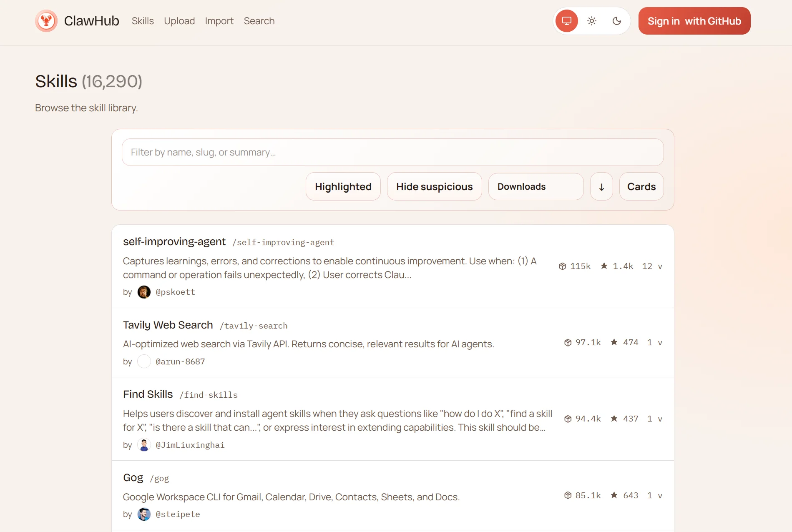The width and height of the screenshot is (792, 532).
Task: Open the Upload nav item
Action: point(179,21)
